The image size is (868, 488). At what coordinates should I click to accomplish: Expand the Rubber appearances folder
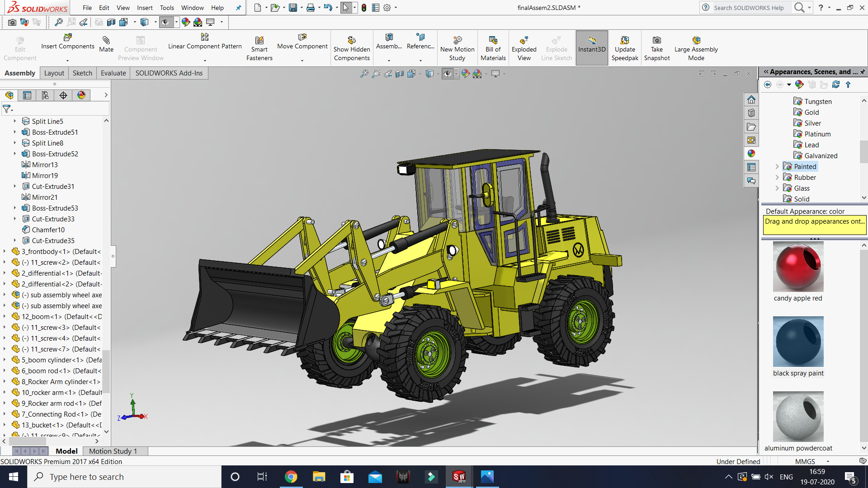pos(777,178)
